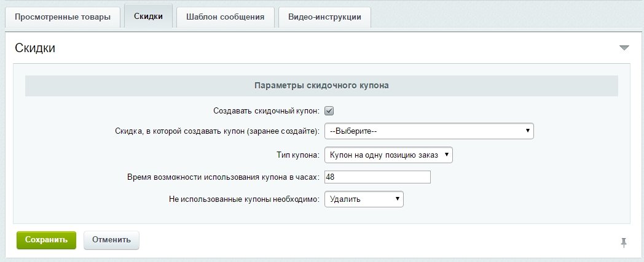
Task: Select the Скидки tab
Action: tap(148, 17)
